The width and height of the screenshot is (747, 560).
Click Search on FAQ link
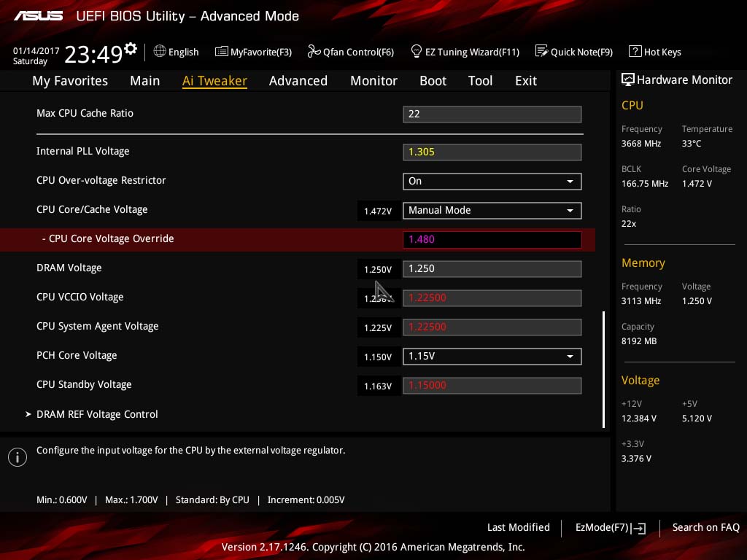706,527
